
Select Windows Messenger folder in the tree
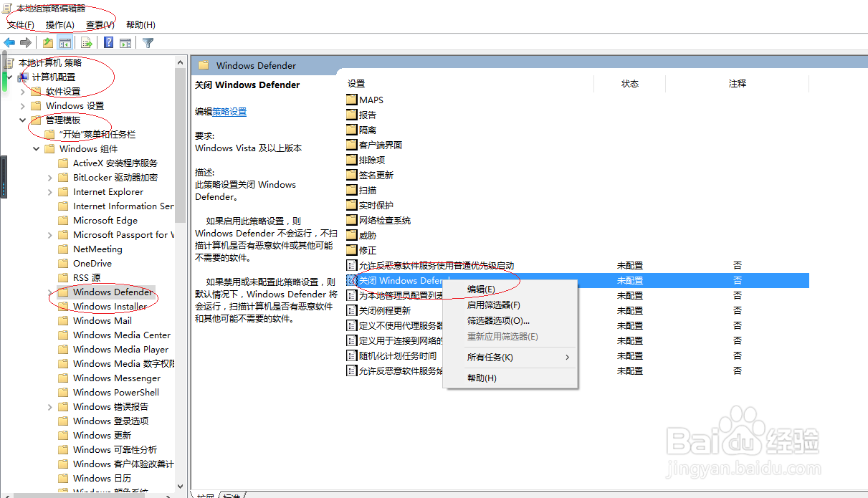(117, 378)
